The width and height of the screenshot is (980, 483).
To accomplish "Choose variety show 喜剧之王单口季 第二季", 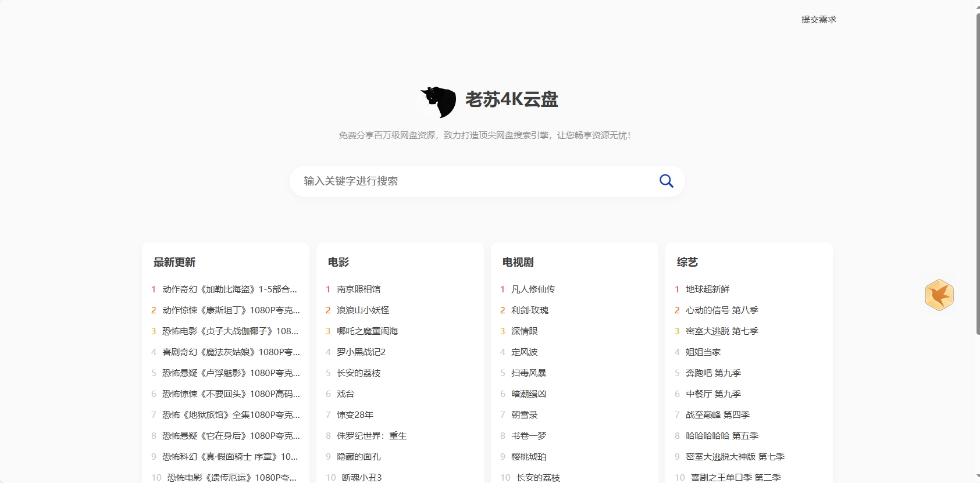I will click(x=736, y=477).
